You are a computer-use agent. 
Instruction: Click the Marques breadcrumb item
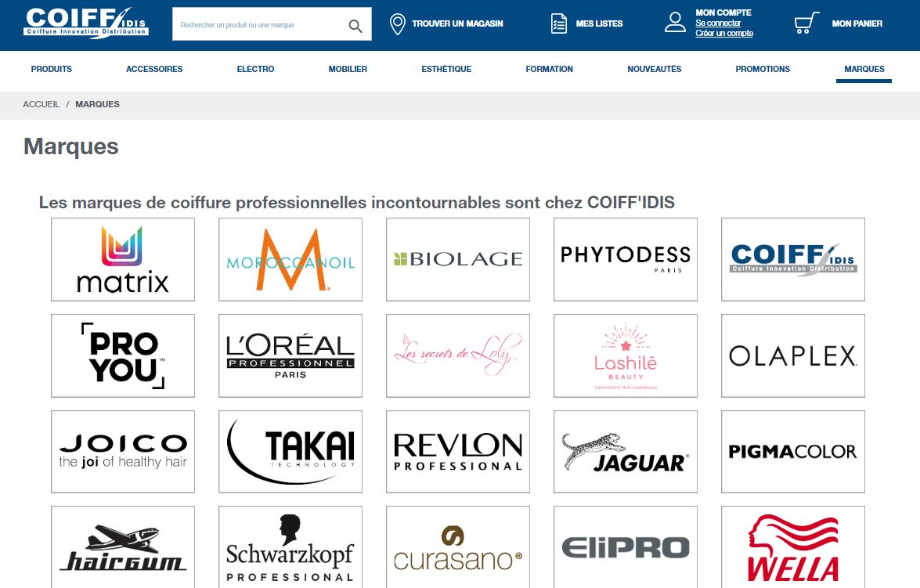(x=97, y=104)
